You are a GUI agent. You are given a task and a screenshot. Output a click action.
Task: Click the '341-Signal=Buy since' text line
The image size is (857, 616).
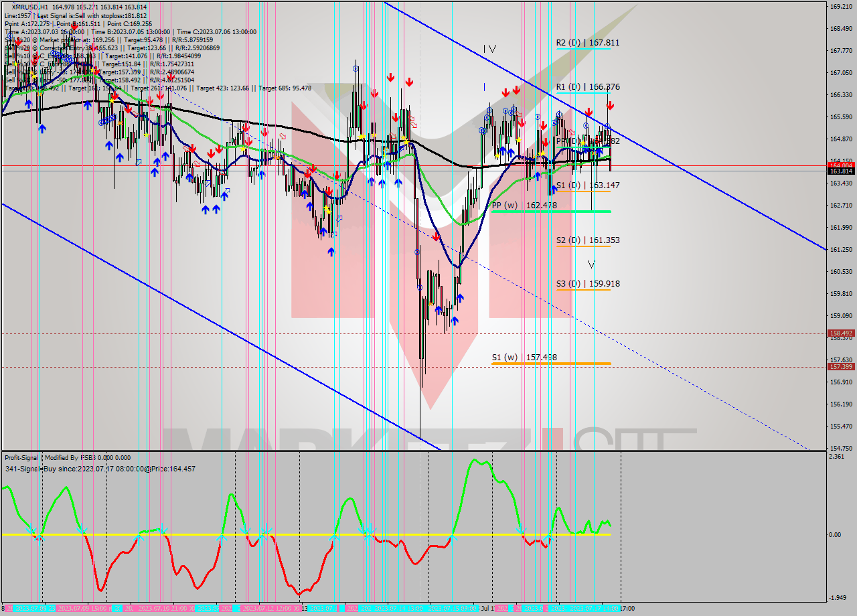coord(100,469)
